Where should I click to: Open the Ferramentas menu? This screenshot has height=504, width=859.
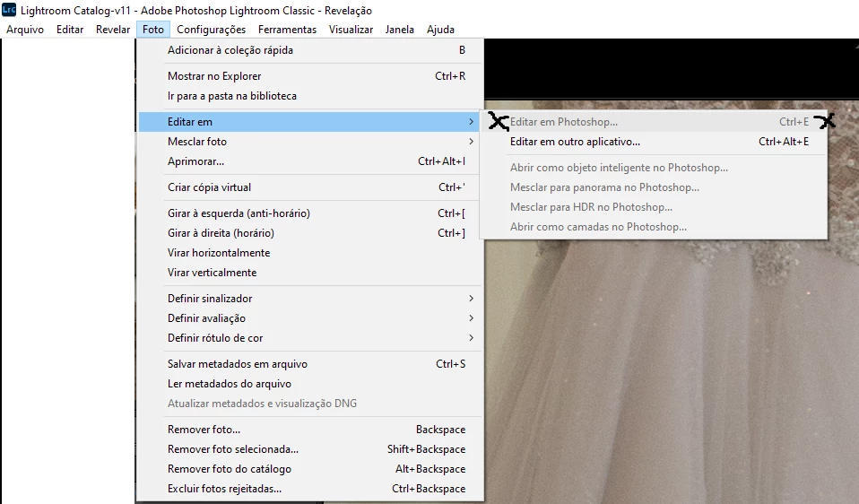287,30
